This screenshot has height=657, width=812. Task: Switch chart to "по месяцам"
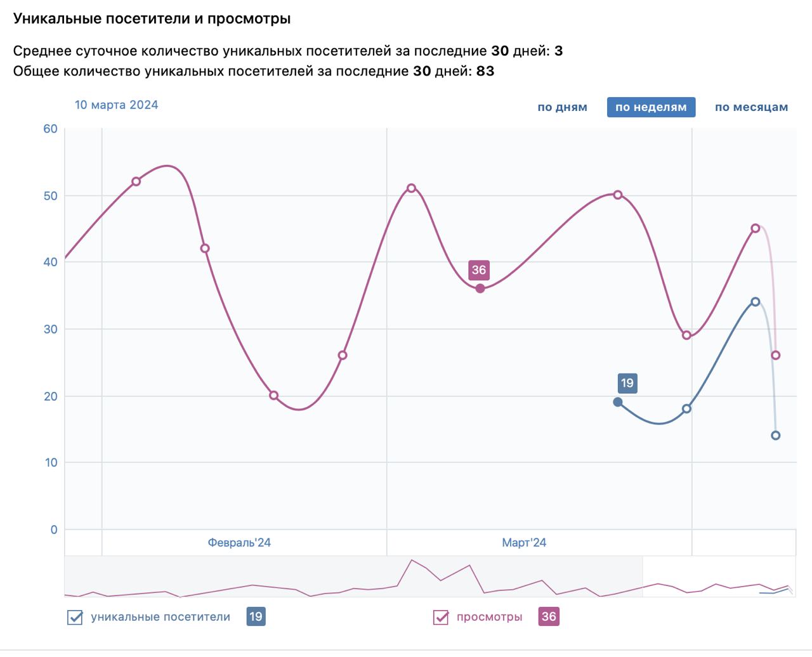pos(751,107)
